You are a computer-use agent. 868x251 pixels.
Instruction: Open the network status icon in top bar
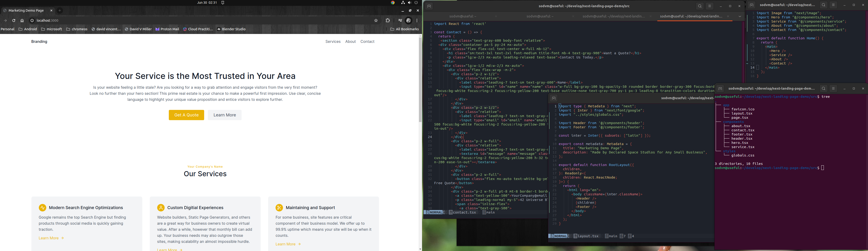pos(403,3)
